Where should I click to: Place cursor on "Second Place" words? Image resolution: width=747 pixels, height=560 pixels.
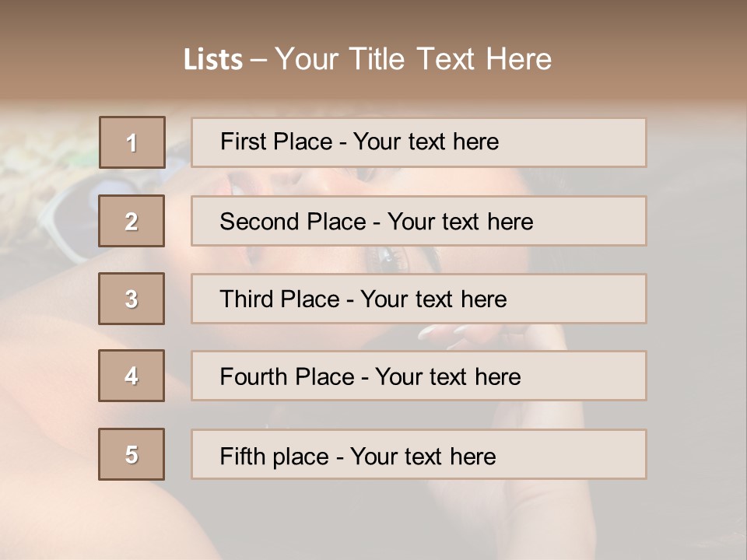[292, 222]
